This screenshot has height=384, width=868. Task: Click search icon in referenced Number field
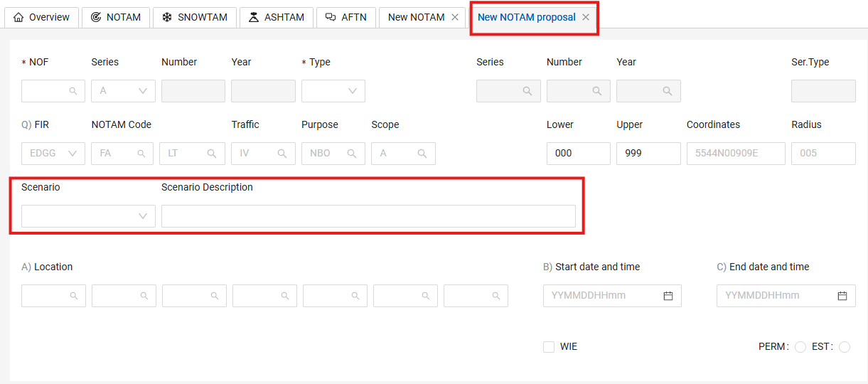597,91
